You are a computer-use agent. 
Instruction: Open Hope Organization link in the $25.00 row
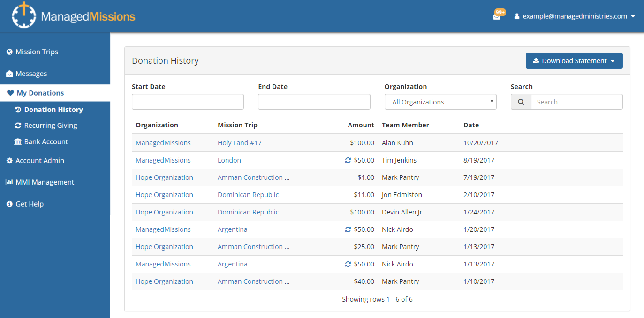[x=164, y=247]
